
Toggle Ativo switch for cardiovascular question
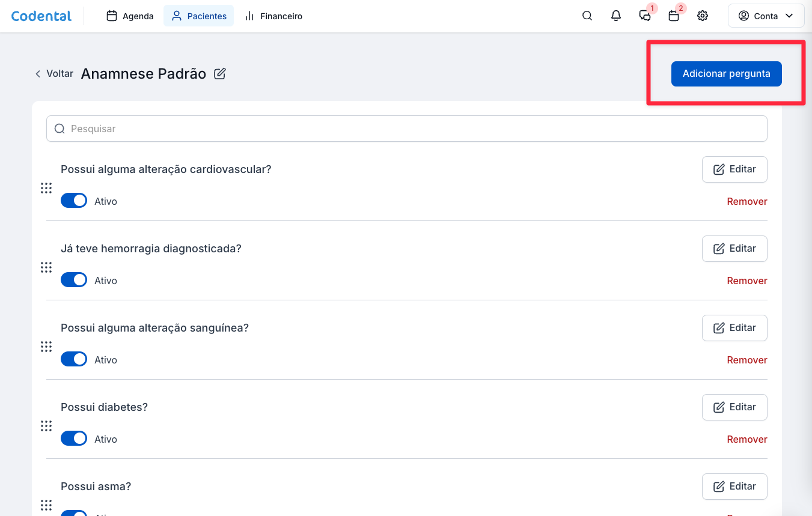(x=74, y=201)
